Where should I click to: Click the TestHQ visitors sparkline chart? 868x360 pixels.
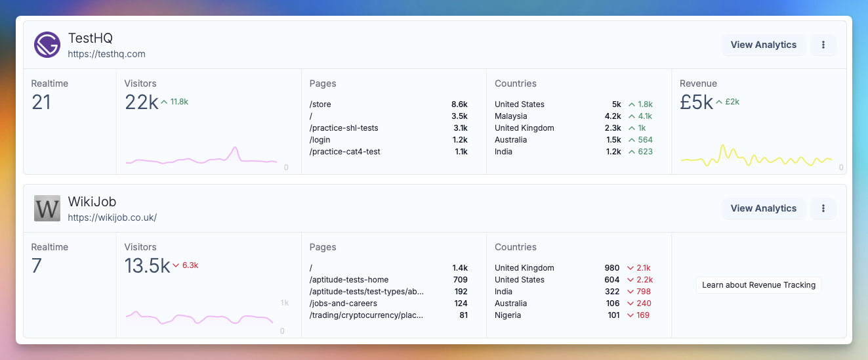tap(202, 156)
